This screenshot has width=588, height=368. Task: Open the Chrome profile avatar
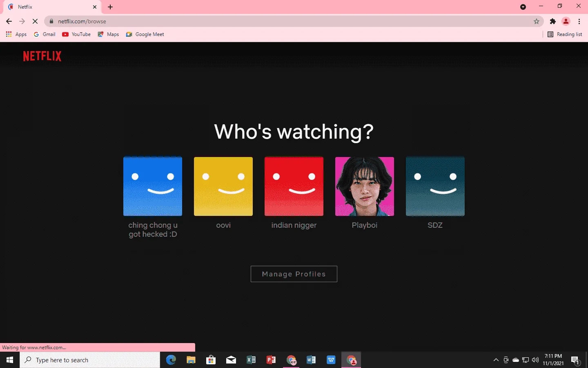pos(566,21)
